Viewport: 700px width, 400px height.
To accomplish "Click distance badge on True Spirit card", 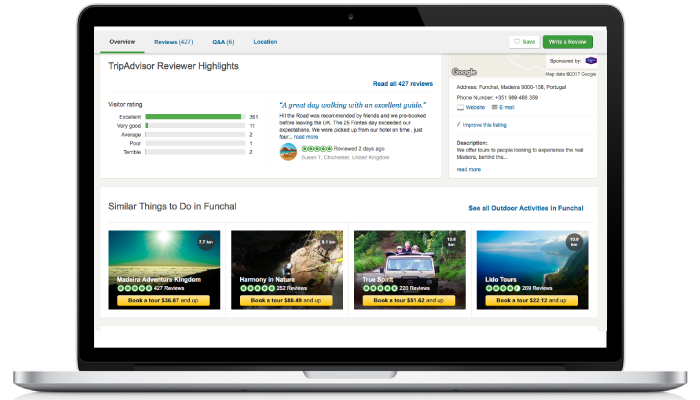I will pyautogui.click(x=451, y=242).
